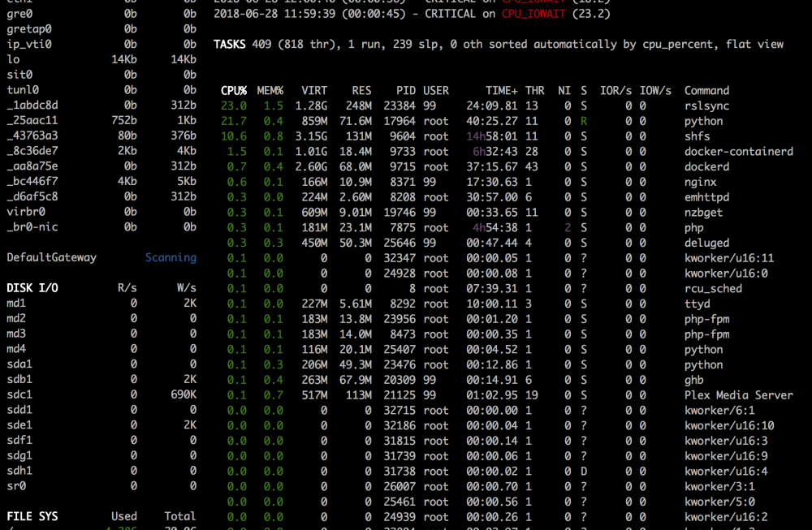This screenshot has width=812, height=530.
Task: Select the deluged process name
Action: 706,243
